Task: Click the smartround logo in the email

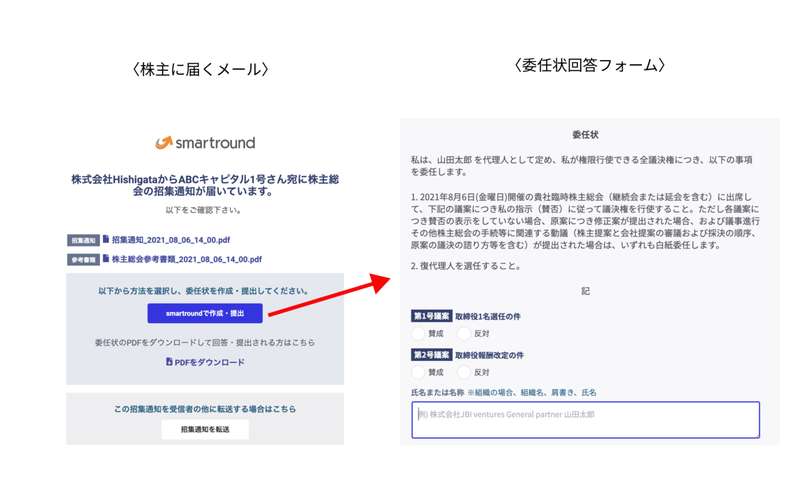Action: click(205, 142)
